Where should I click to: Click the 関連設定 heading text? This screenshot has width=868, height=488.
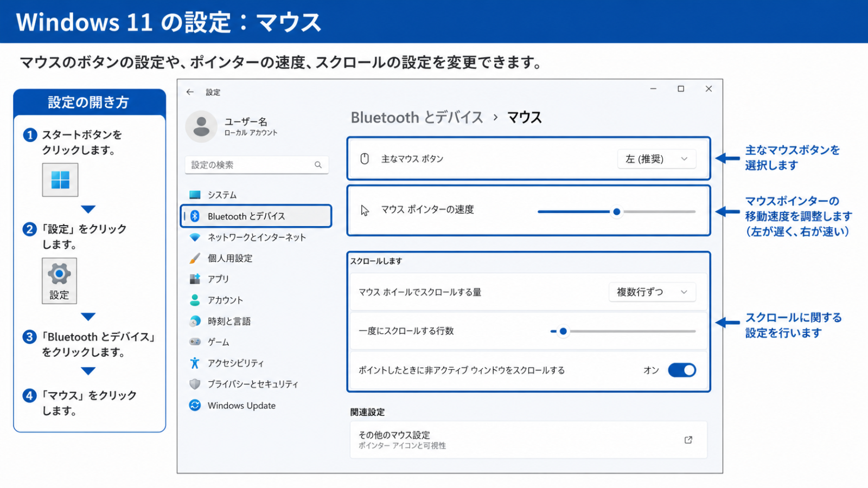tap(367, 412)
